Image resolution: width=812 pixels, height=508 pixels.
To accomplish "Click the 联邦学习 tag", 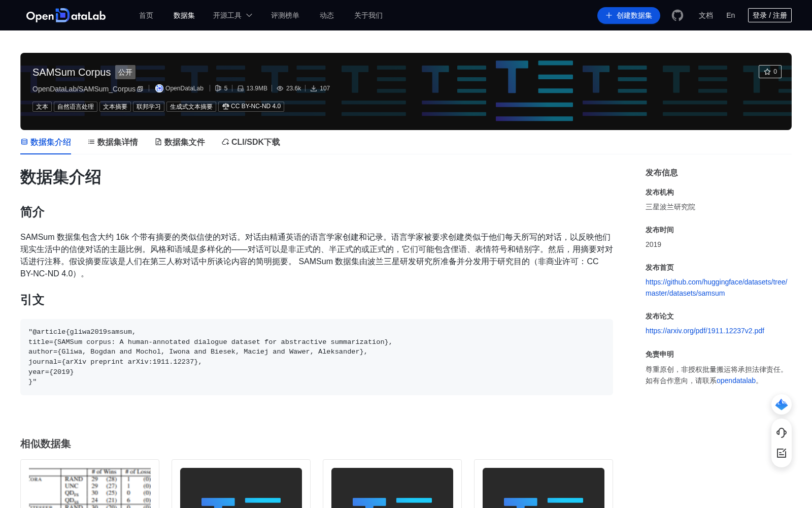I will click(x=149, y=107).
